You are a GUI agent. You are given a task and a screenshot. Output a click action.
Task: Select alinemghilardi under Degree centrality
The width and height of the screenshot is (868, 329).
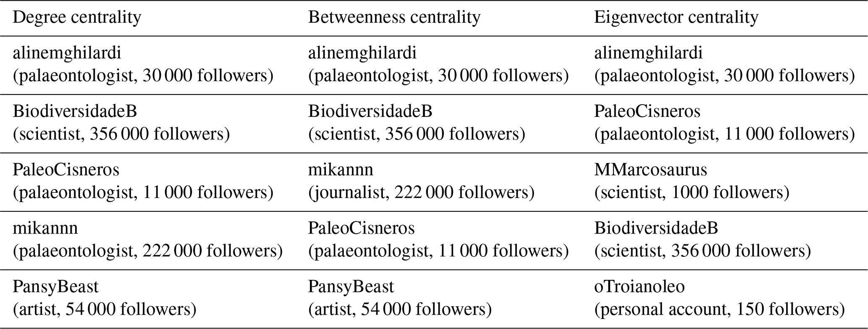[67, 53]
